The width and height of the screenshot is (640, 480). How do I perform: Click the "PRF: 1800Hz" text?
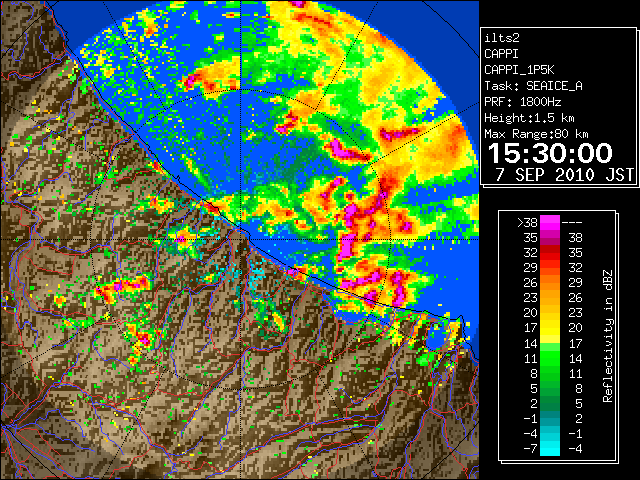(x=522, y=102)
